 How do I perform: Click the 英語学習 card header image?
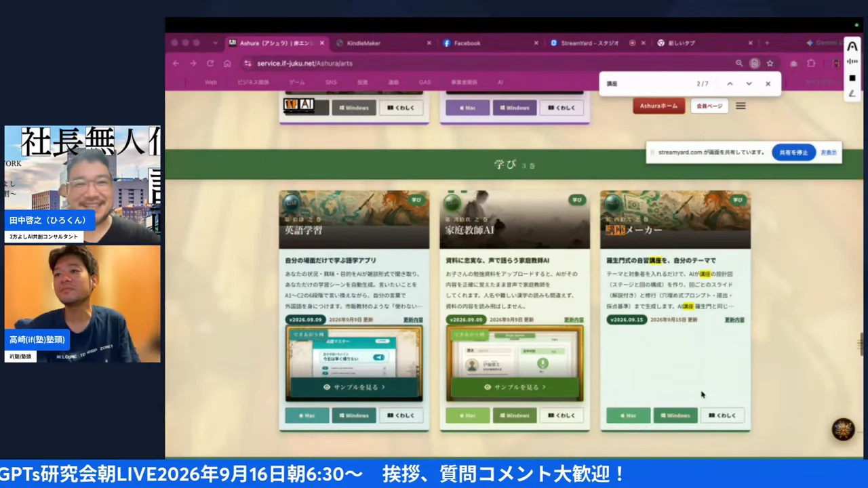click(354, 220)
